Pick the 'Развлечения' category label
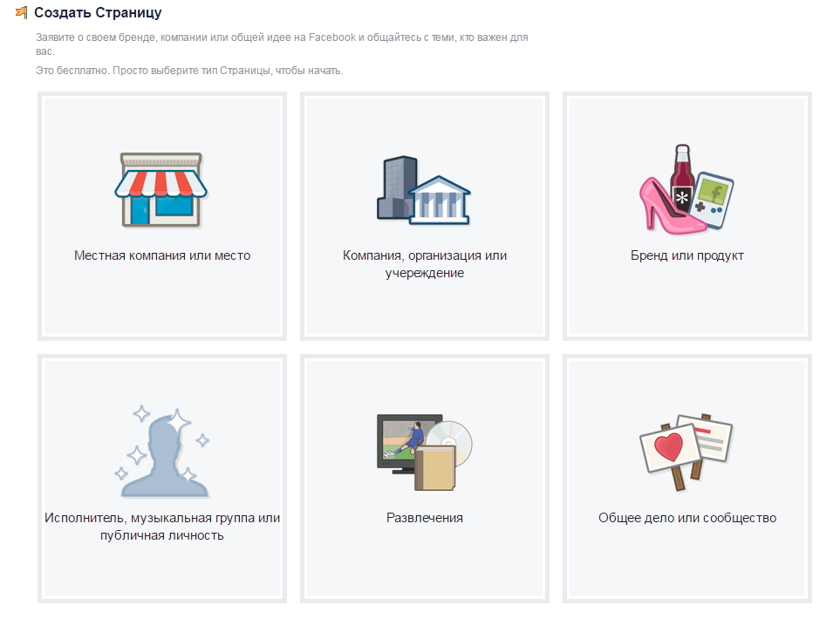 click(425, 518)
